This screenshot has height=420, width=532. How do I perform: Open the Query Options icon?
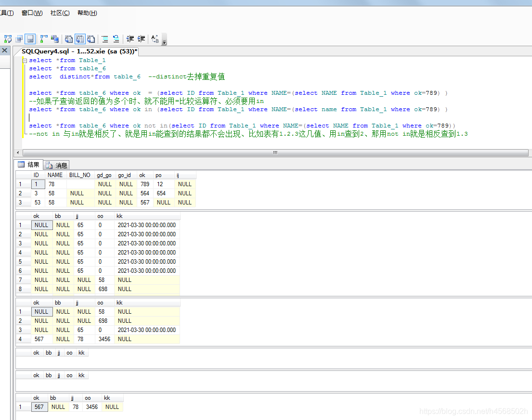(x=19, y=39)
